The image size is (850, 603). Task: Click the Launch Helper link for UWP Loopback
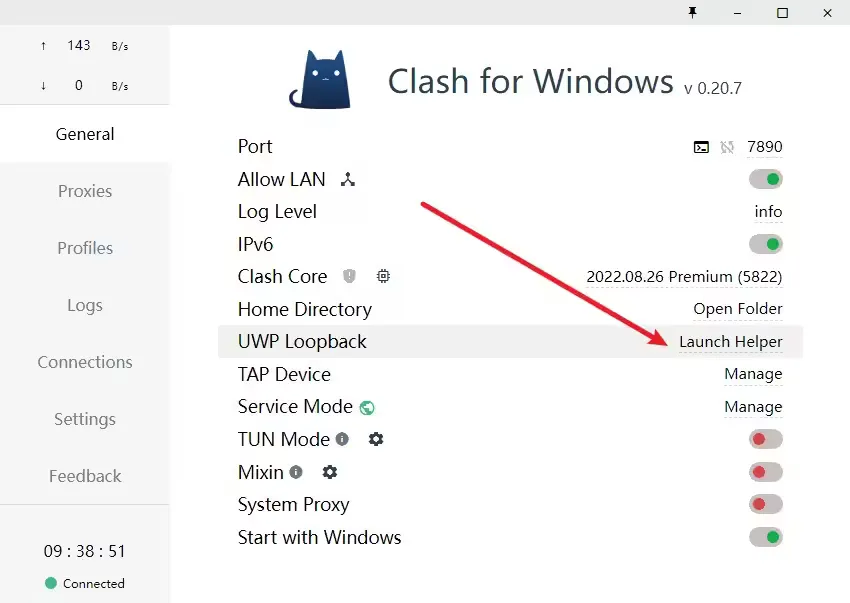730,342
